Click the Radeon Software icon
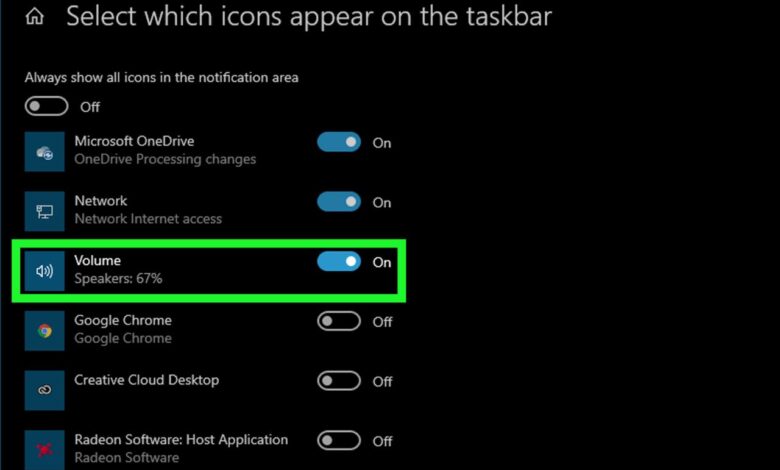The width and height of the screenshot is (780, 470). click(x=45, y=449)
